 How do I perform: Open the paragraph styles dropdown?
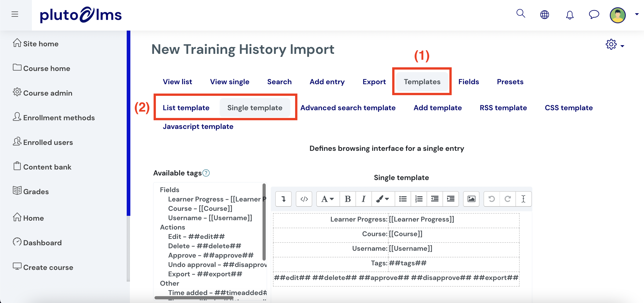point(328,199)
